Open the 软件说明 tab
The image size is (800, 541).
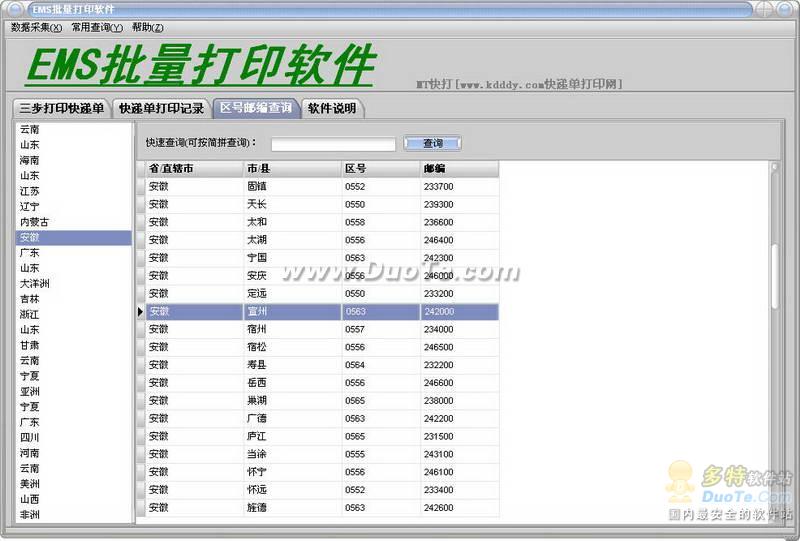pyautogui.click(x=332, y=108)
